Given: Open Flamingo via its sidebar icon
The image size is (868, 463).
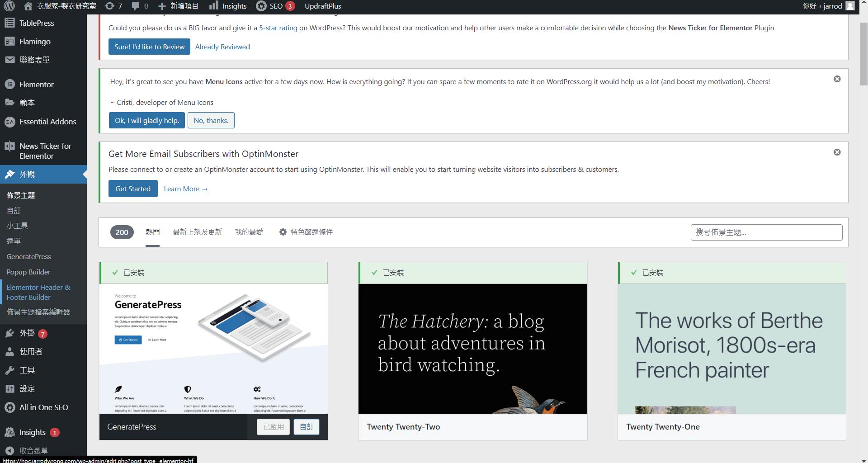Looking at the screenshot, I should 9,42.
